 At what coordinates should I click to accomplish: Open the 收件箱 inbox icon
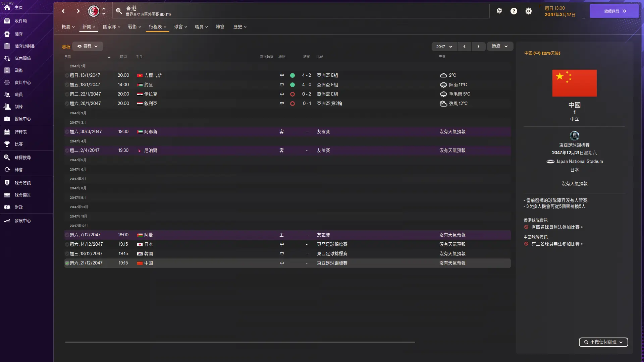(x=7, y=21)
